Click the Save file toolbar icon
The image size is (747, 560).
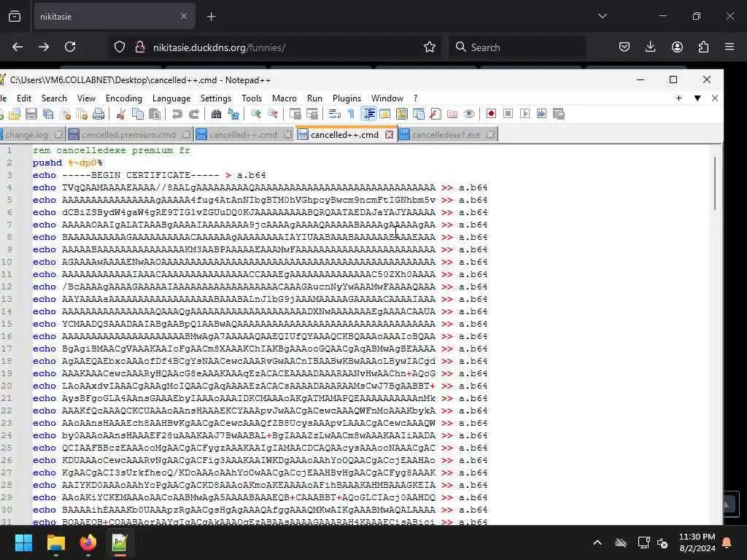click(x=31, y=114)
